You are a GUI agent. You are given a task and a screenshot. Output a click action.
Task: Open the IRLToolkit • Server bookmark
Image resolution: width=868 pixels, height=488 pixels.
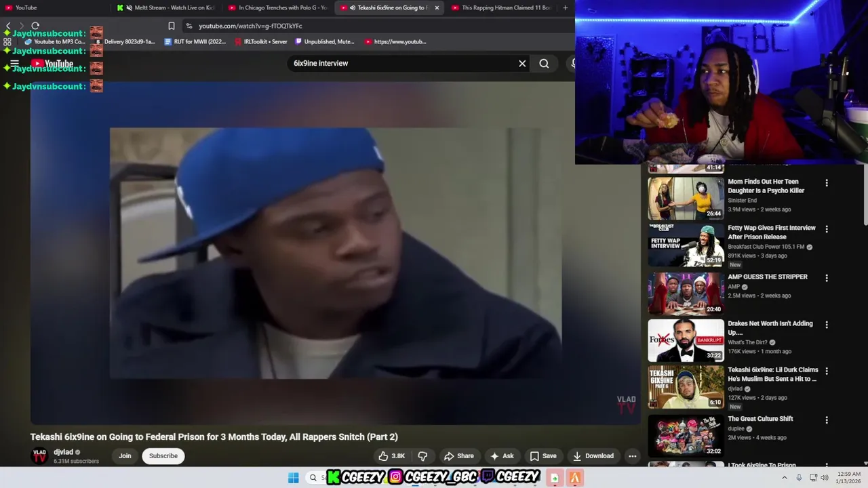(261, 41)
